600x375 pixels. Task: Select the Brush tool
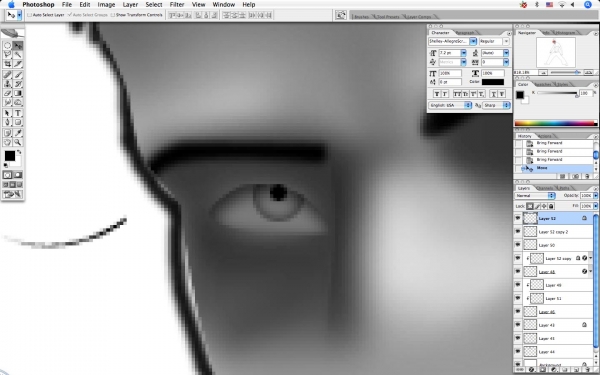pos(18,75)
